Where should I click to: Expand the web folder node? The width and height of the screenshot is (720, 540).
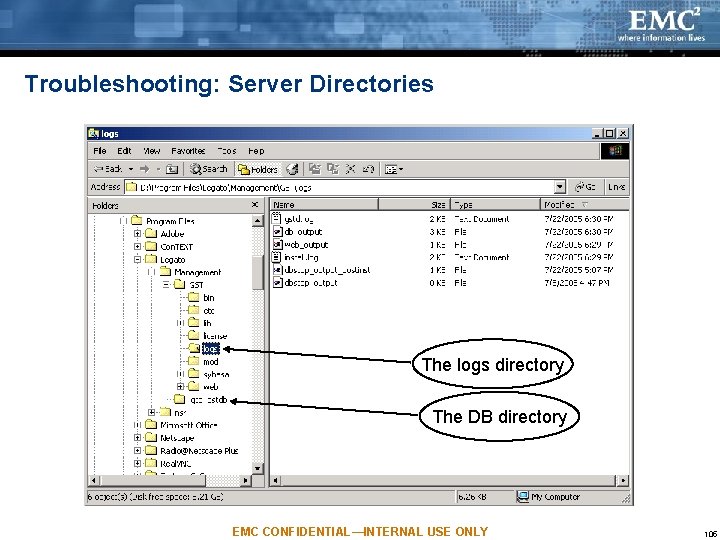[x=180, y=387]
